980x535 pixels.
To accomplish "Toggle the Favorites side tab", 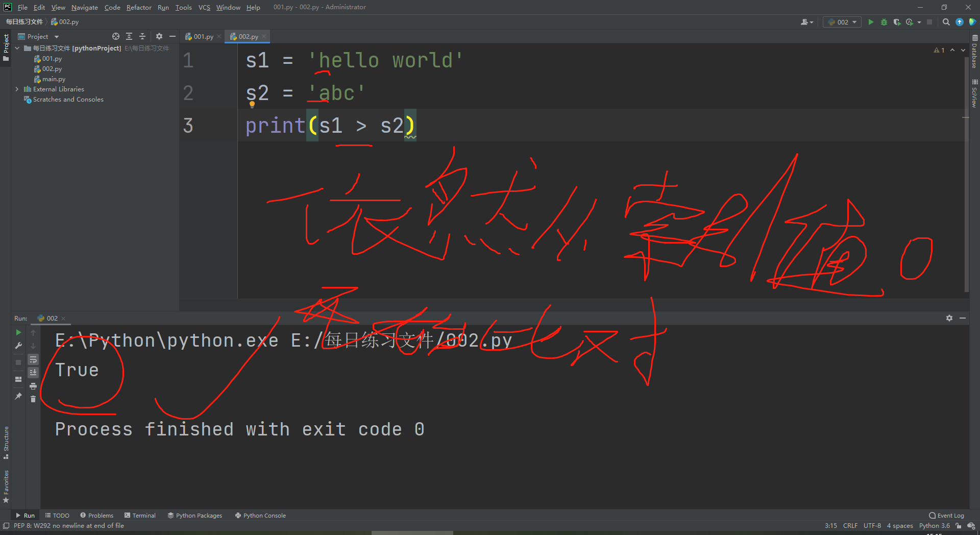I will tap(6, 487).
